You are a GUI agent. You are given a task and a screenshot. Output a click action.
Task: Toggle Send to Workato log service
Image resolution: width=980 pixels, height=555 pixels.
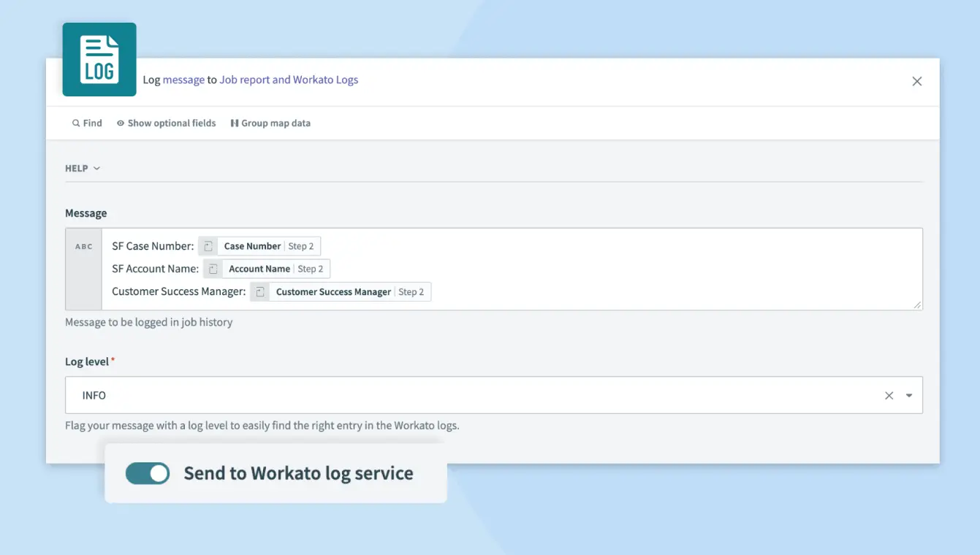pyautogui.click(x=148, y=473)
